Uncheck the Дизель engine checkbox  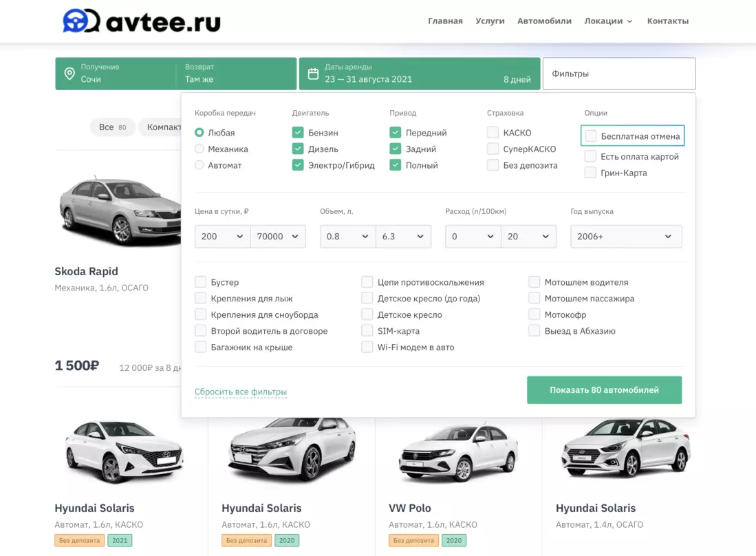[x=297, y=149]
